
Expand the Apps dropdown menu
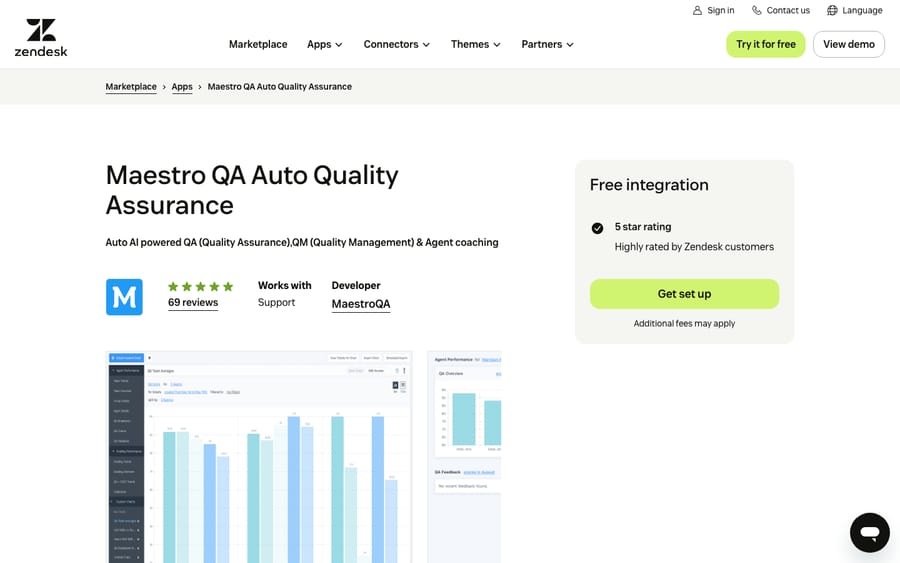pos(325,44)
